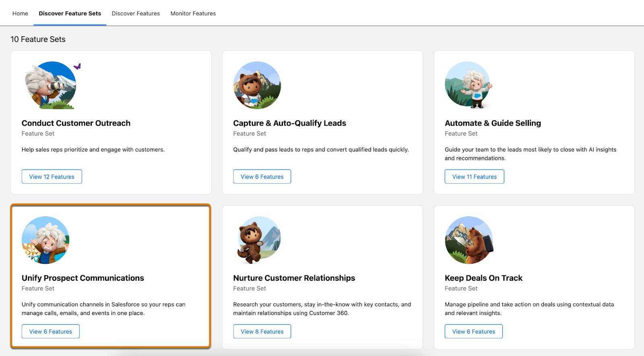View 6 Features for Keep Deals On Track
The height and width of the screenshot is (356, 644).
(473, 331)
